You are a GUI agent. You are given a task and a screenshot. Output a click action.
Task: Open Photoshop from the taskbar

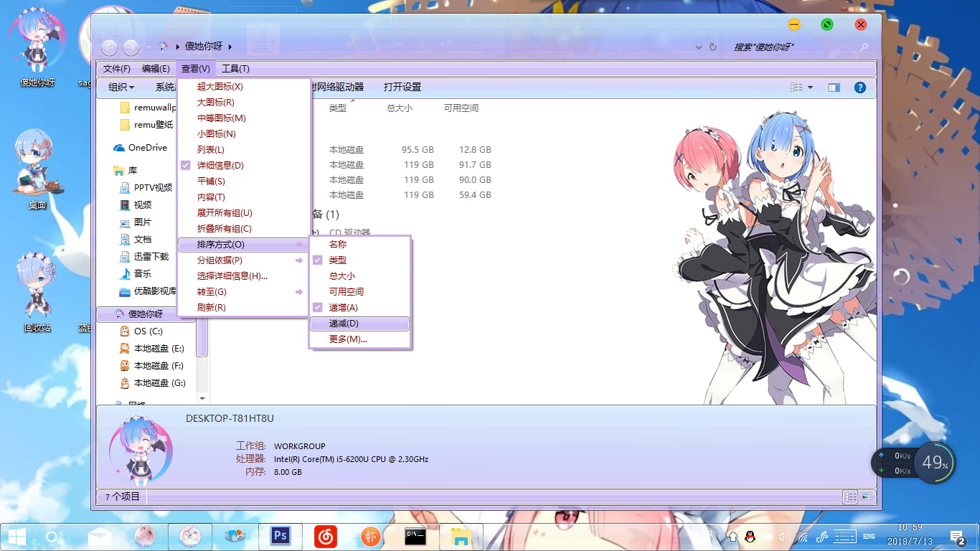pos(280,536)
